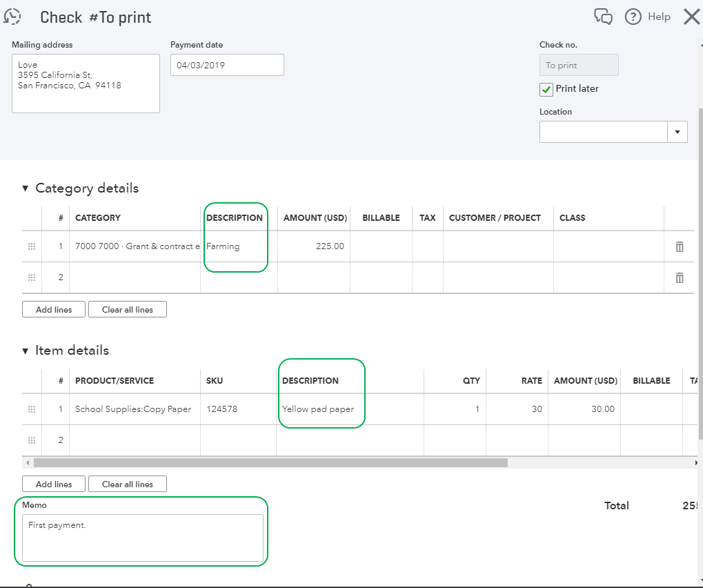Screen dimensions: 703x588
Task: Click Add lines under Category details
Action: pyautogui.click(x=53, y=309)
